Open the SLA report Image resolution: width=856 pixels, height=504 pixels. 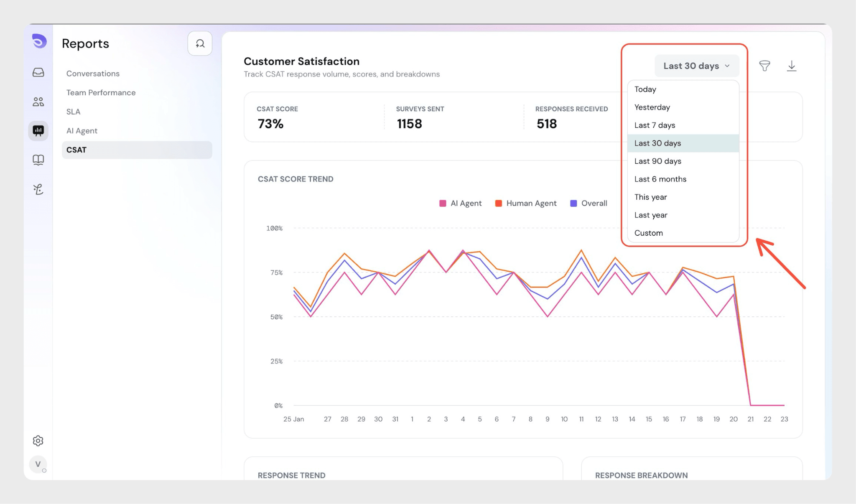[73, 112]
